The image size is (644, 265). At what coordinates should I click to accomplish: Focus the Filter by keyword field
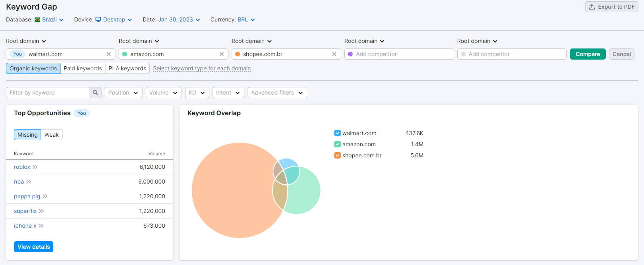[x=48, y=93]
